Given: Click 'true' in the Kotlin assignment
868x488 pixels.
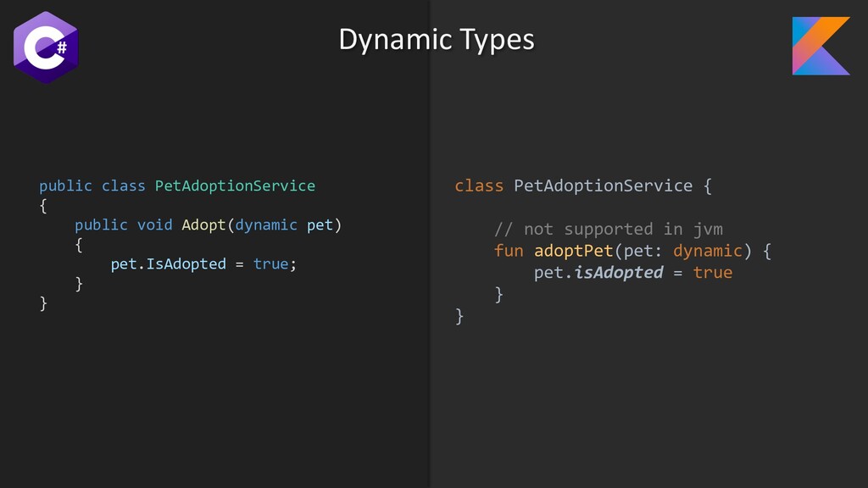Looking at the screenshot, I should [x=712, y=272].
